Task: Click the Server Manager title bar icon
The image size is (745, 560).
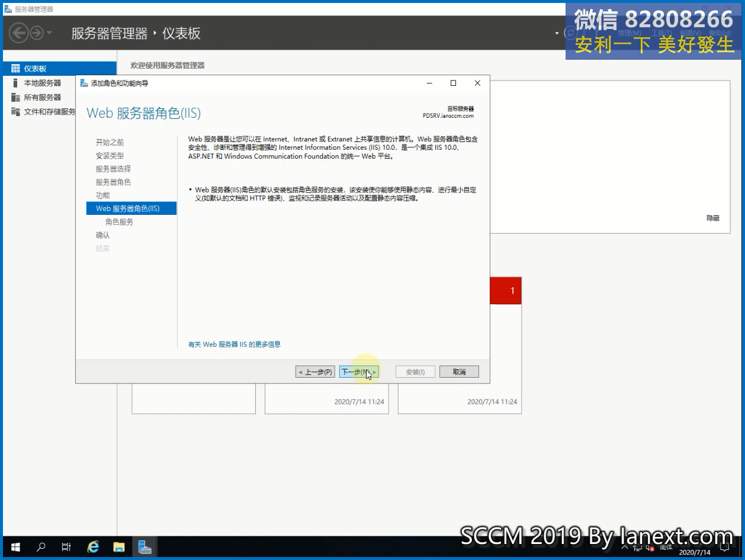Action: tap(8, 9)
